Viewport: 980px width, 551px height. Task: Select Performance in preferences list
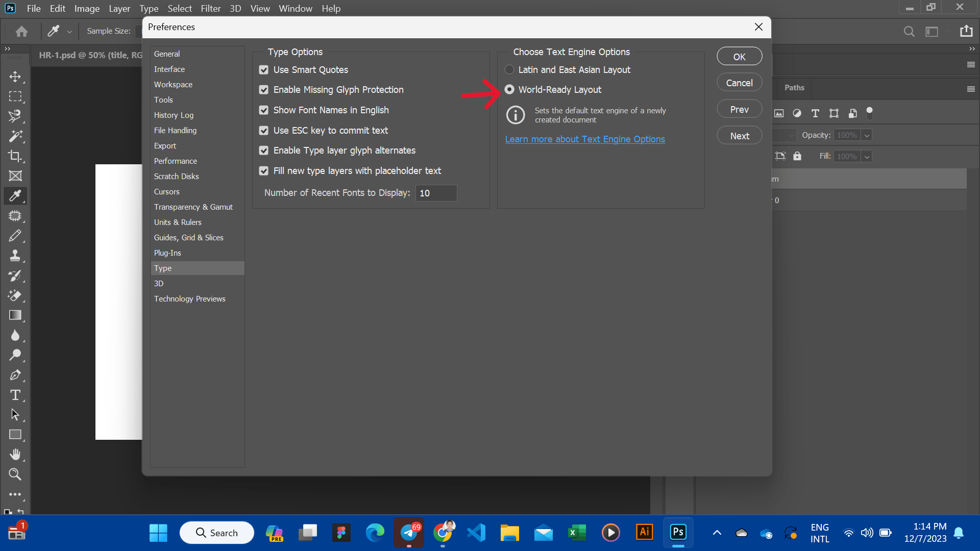tap(176, 161)
